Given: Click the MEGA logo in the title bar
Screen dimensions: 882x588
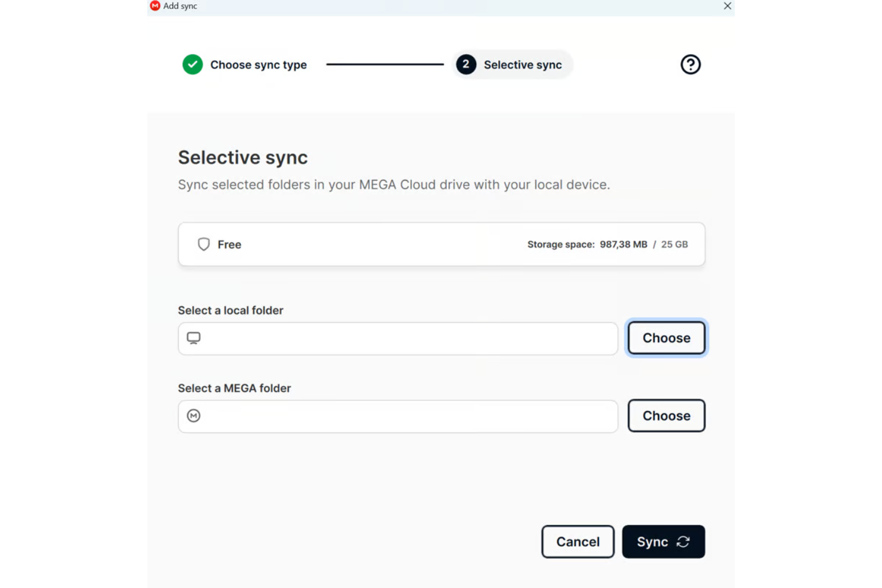Looking at the screenshot, I should (x=154, y=6).
